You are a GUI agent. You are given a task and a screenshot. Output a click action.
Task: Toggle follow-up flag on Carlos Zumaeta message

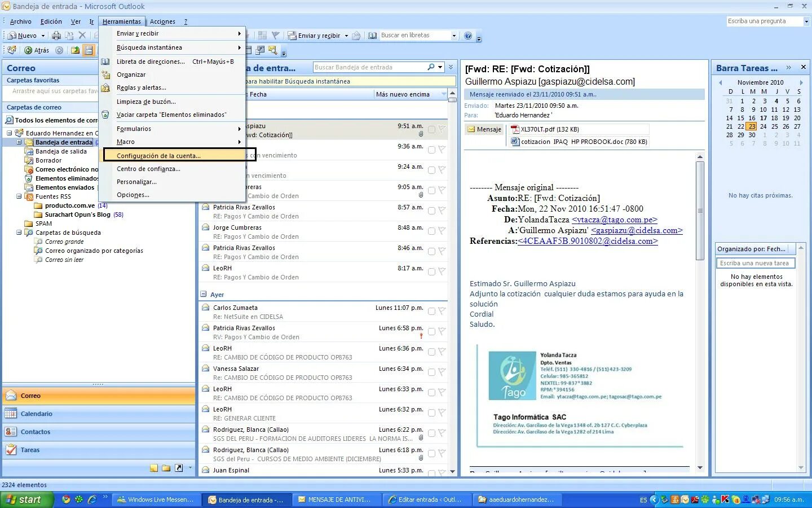[x=442, y=311]
